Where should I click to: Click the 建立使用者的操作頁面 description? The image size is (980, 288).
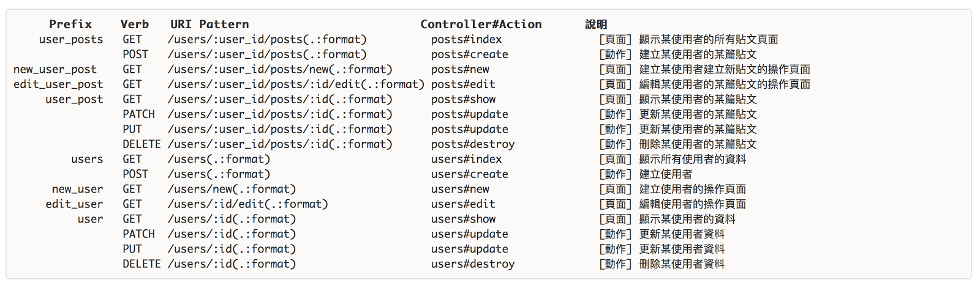tap(693, 190)
